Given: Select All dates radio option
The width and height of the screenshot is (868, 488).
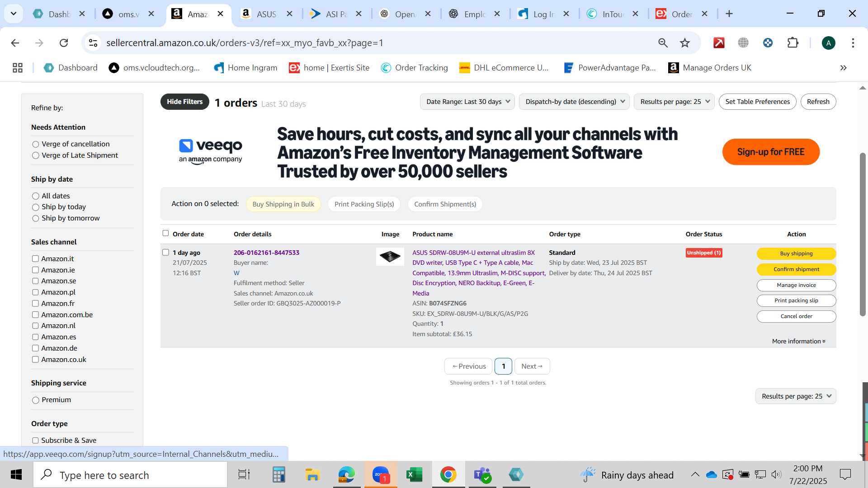Looking at the screenshot, I should 36,196.
